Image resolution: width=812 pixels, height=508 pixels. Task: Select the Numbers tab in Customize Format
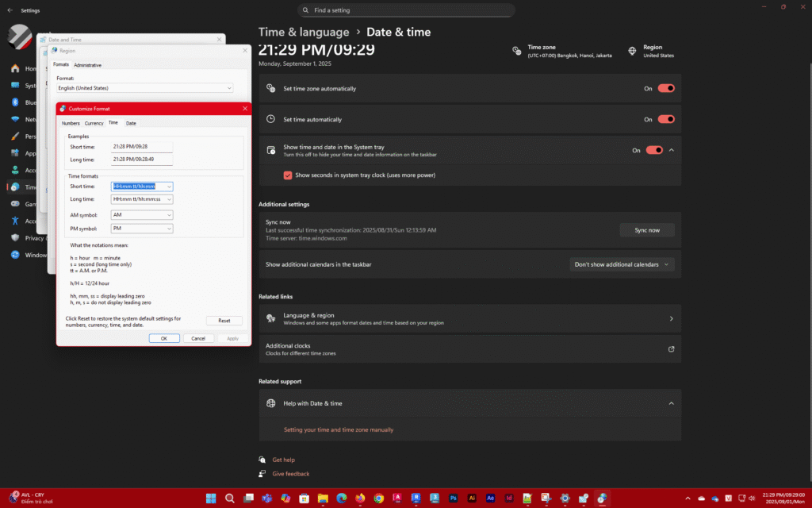point(71,123)
